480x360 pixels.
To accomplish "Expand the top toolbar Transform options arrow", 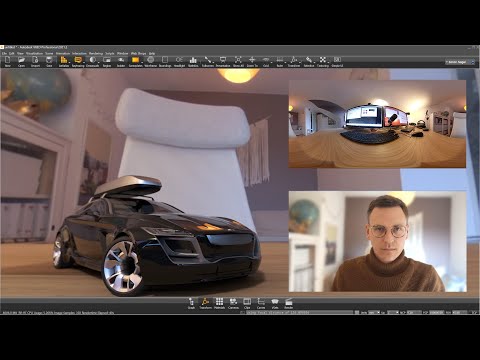I will (301, 62).
